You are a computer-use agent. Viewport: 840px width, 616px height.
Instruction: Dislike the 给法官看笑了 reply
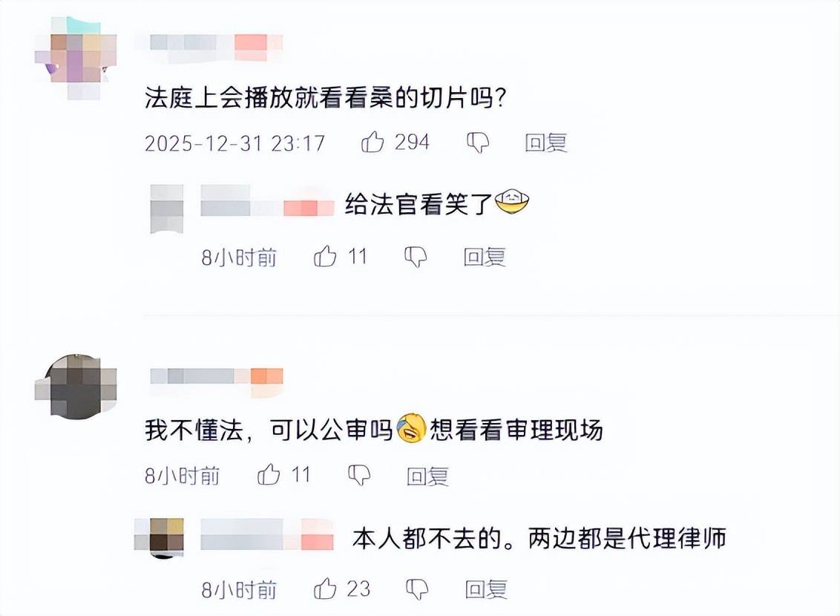tap(416, 257)
